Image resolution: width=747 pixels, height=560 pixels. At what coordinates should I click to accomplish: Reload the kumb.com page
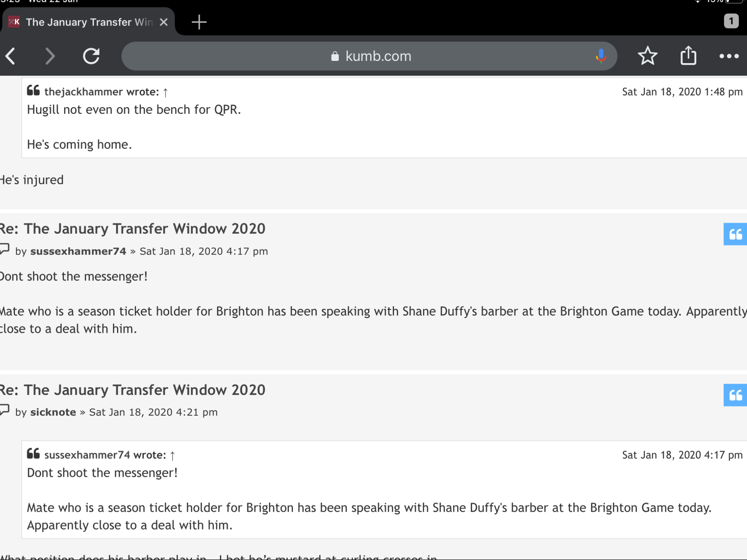tap(91, 56)
